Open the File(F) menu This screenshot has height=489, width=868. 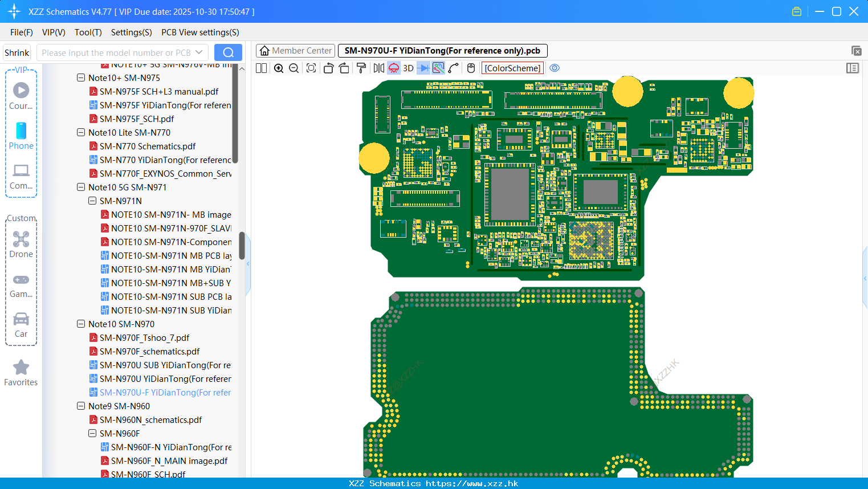(x=22, y=32)
